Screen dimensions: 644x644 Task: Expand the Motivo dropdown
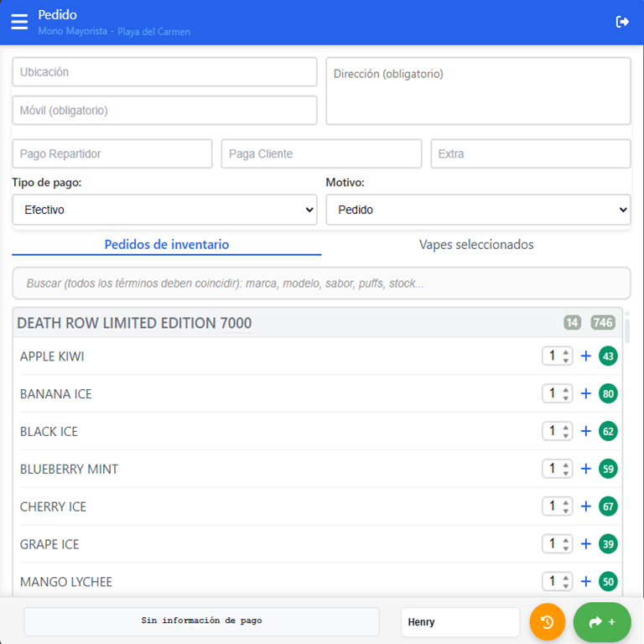click(478, 210)
